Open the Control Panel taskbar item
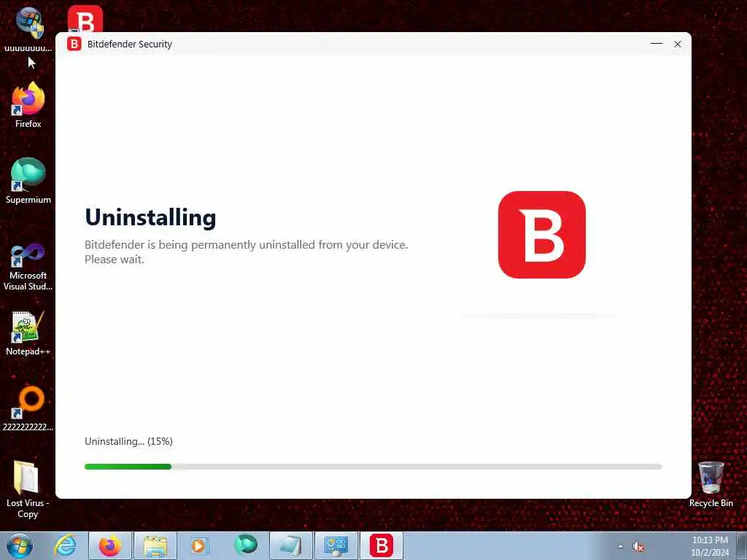 336,545
